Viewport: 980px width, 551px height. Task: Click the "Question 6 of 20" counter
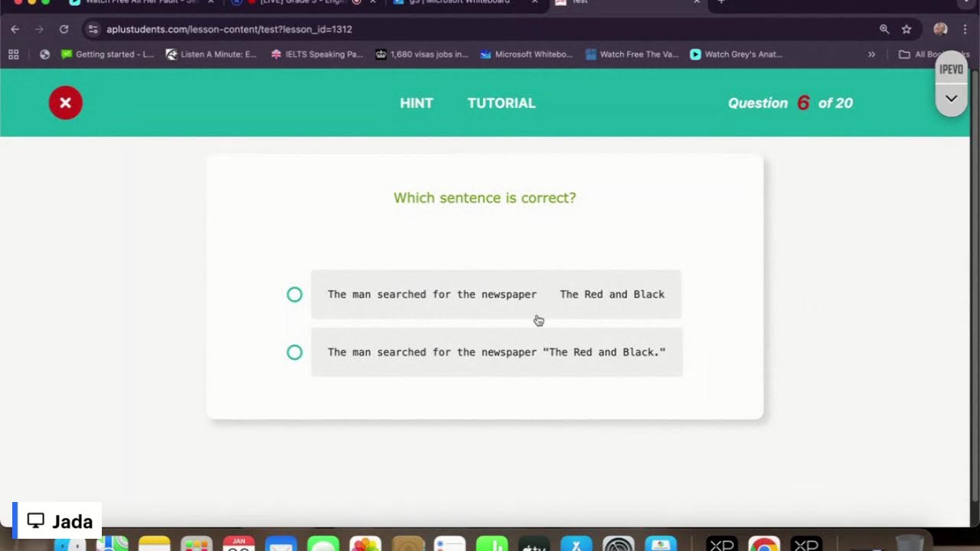[790, 103]
